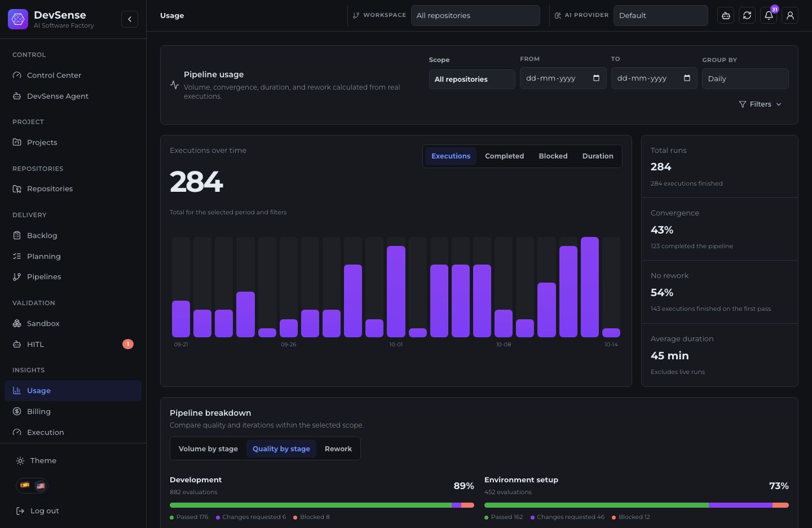Click the TO date input field
This screenshot has height=528, width=812.
coord(654,78)
